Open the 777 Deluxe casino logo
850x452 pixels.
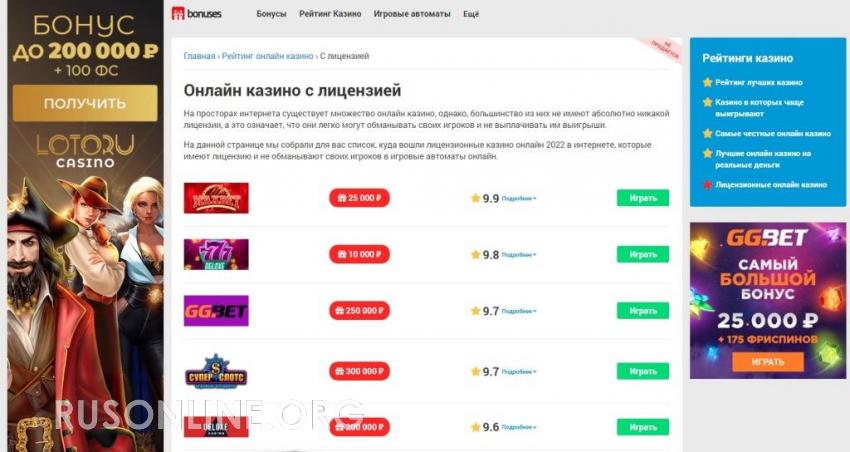(216, 254)
